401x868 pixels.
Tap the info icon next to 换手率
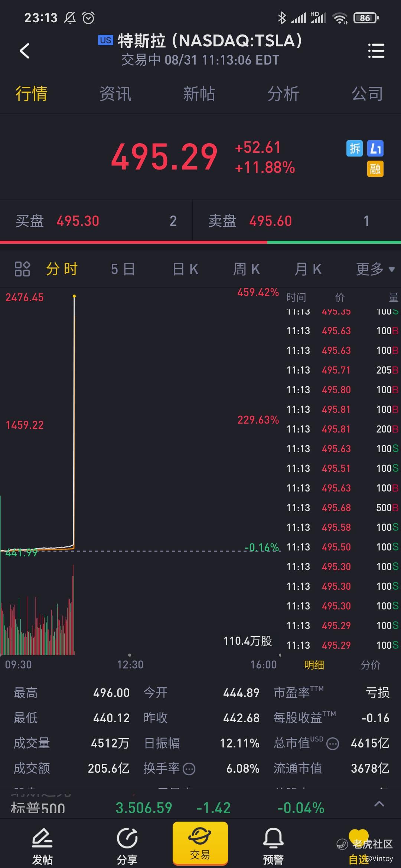click(189, 769)
